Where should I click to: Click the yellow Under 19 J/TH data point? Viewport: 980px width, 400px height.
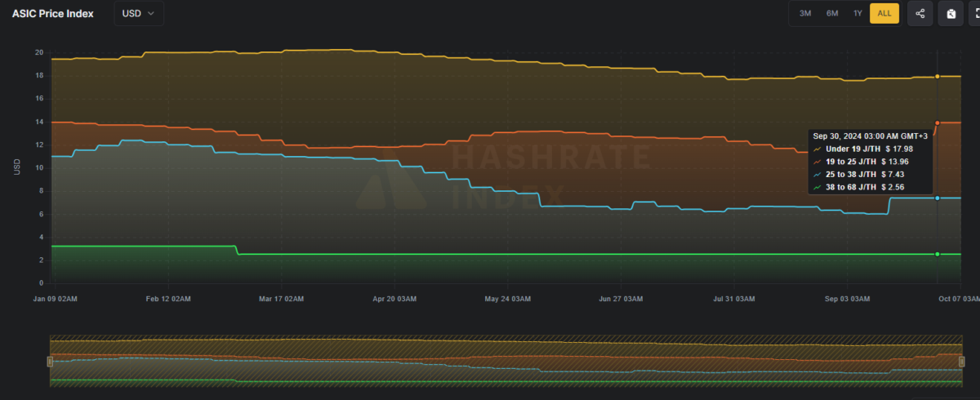pos(938,76)
